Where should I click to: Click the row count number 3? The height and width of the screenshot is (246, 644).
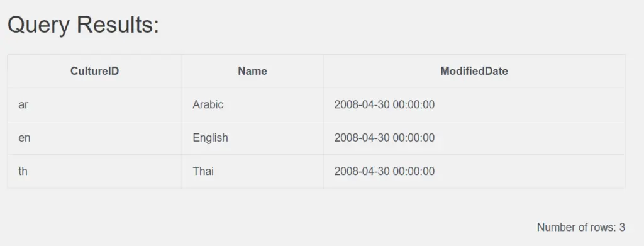coord(622,227)
